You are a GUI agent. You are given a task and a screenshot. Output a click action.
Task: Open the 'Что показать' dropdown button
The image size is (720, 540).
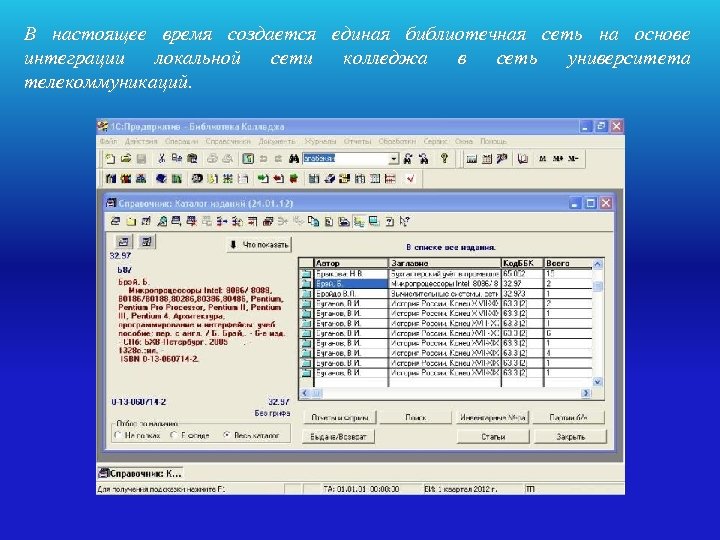point(259,245)
